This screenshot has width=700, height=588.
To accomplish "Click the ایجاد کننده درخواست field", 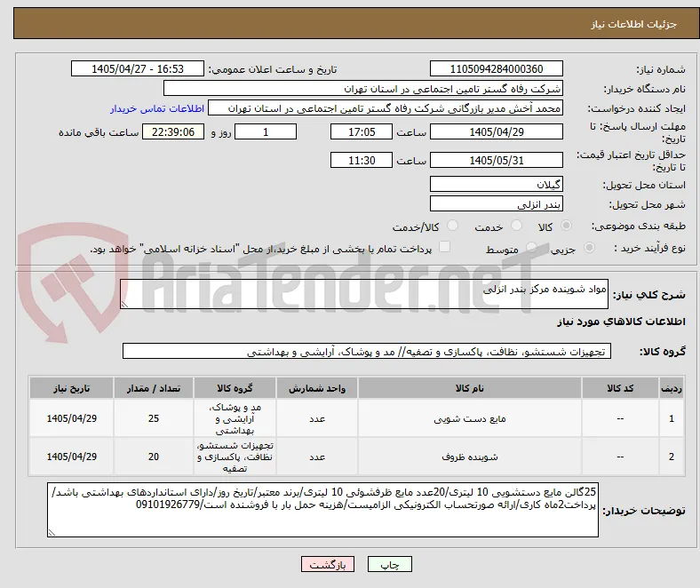I will [x=386, y=108].
